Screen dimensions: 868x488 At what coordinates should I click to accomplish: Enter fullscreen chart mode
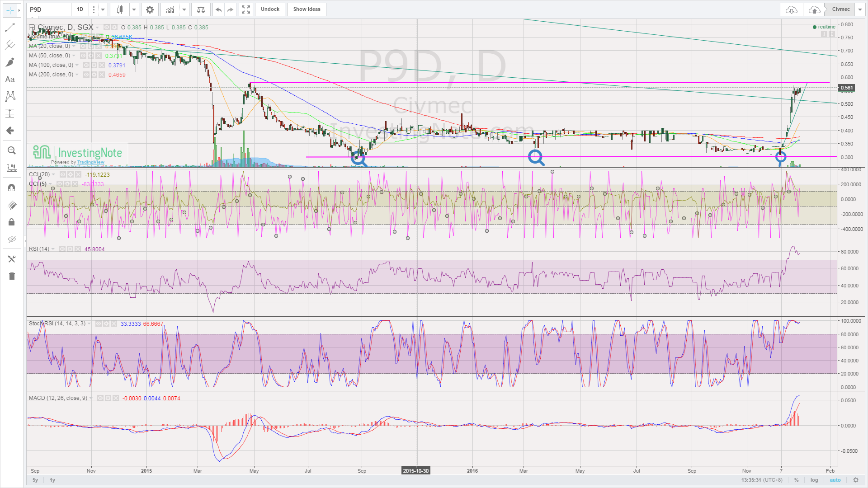(x=245, y=9)
